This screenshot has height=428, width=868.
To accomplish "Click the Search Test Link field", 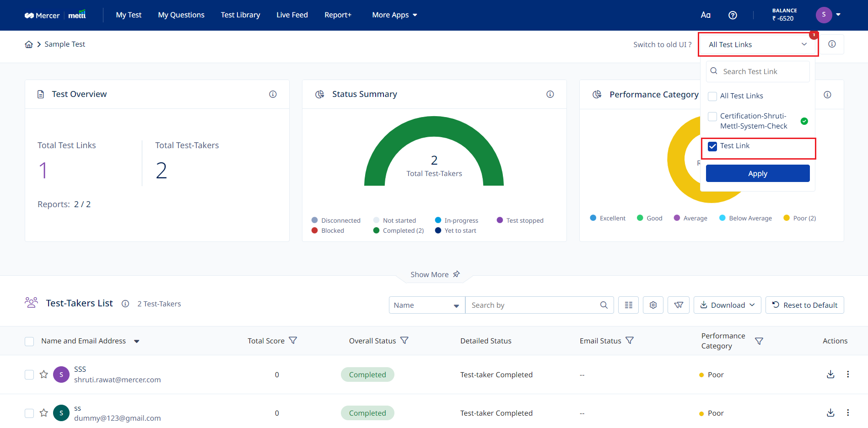I will (x=758, y=71).
